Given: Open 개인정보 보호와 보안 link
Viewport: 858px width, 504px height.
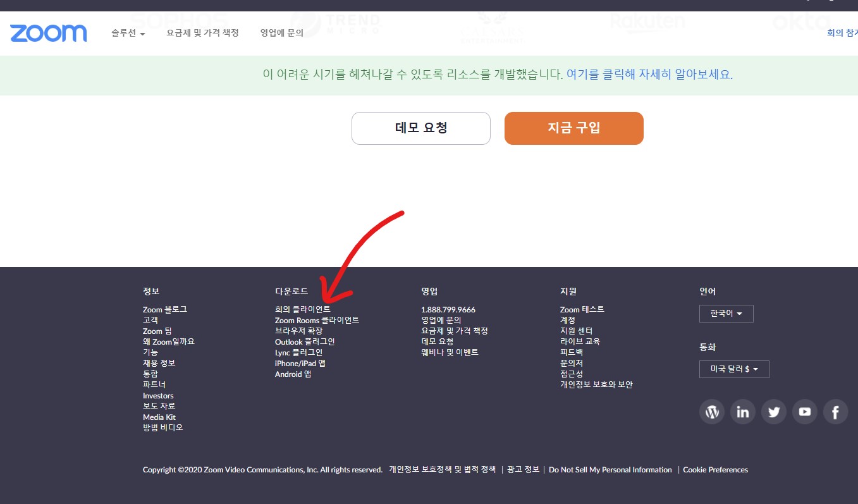Looking at the screenshot, I should tap(596, 384).
